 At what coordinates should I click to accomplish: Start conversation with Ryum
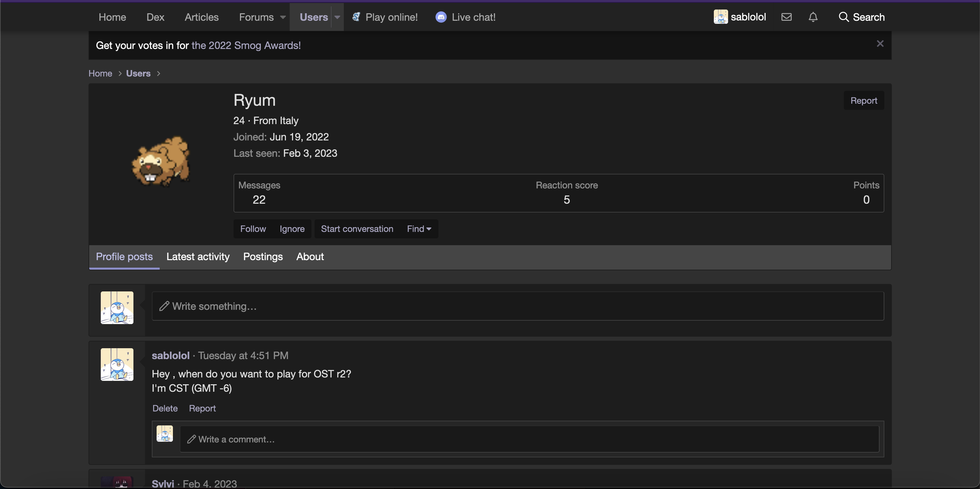click(x=357, y=229)
